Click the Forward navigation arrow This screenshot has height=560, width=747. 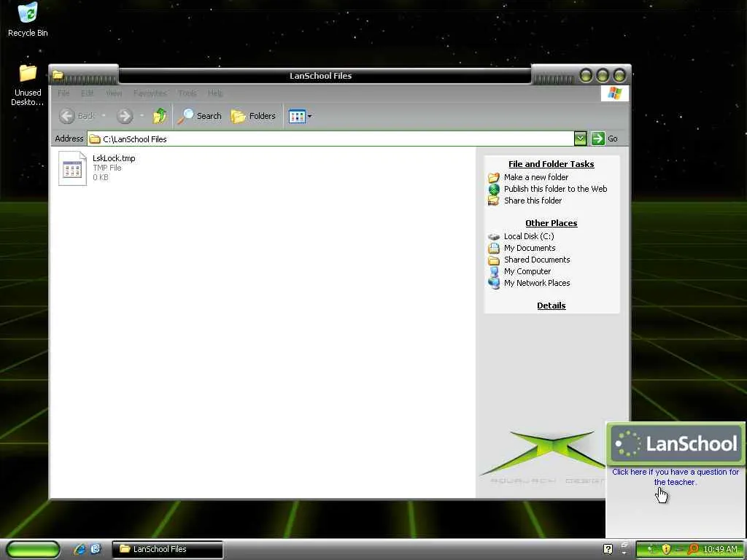coord(125,116)
